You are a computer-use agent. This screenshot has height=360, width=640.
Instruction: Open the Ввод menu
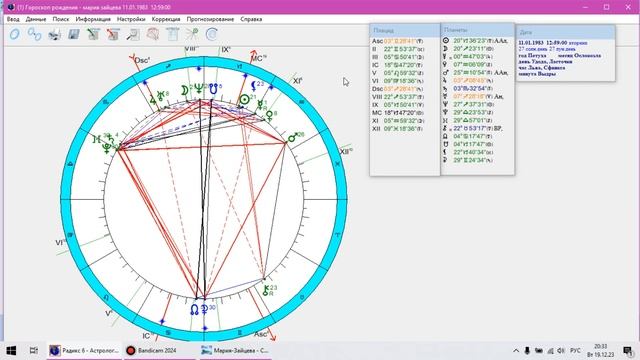tap(13, 19)
